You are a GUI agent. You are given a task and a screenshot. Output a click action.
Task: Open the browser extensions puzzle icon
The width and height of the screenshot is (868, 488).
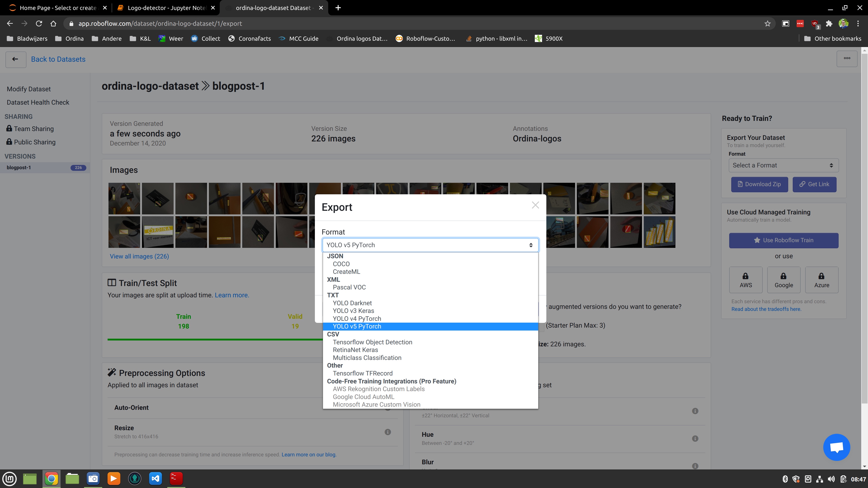pyautogui.click(x=829, y=23)
